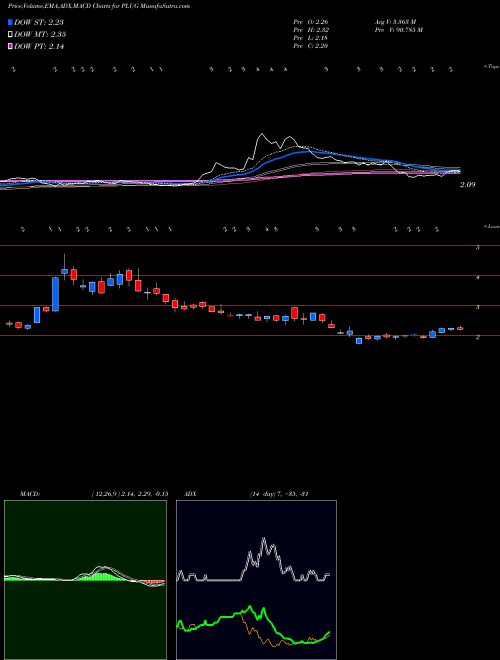Click the '<Lows' row label
This screenshot has width=500, height=660.
(491, 226)
